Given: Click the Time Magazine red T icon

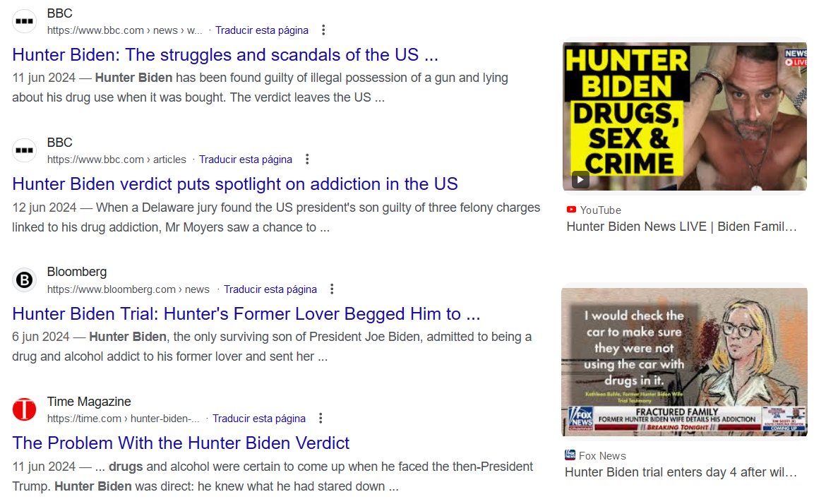Looking at the screenshot, I should [x=24, y=409].
